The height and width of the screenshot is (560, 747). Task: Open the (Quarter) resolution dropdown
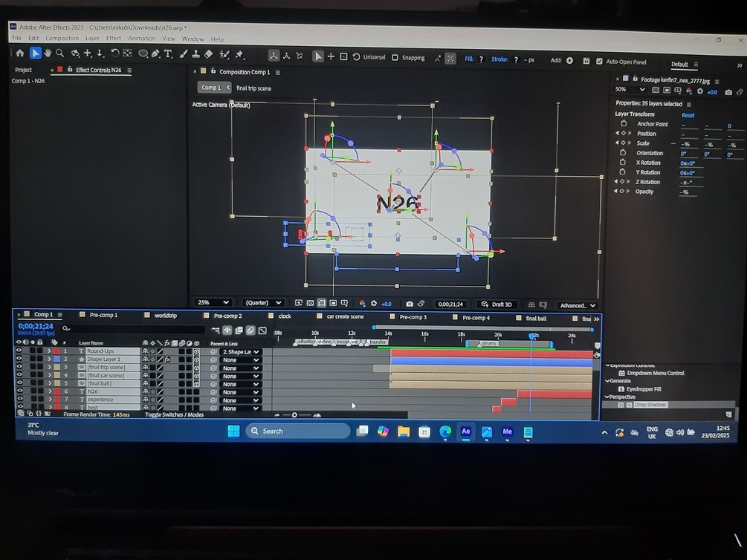pyautogui.click(x=262, y=302)
